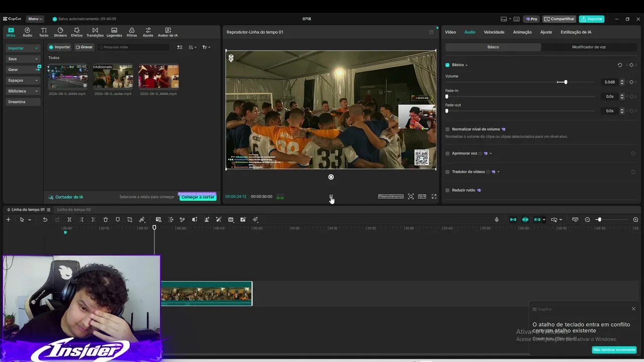Switch to the Animação tab
The width and height of the screenshot is (644, 362).
[522, 32]
